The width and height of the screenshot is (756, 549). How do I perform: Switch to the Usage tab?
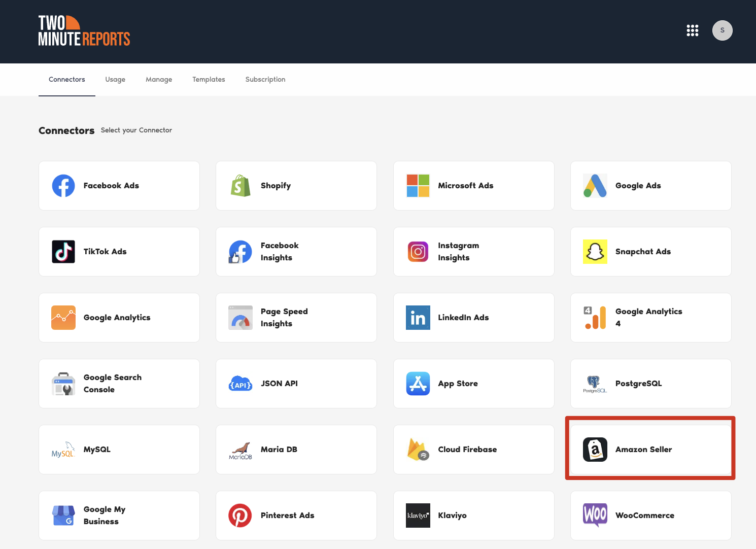tap(115, 80)
